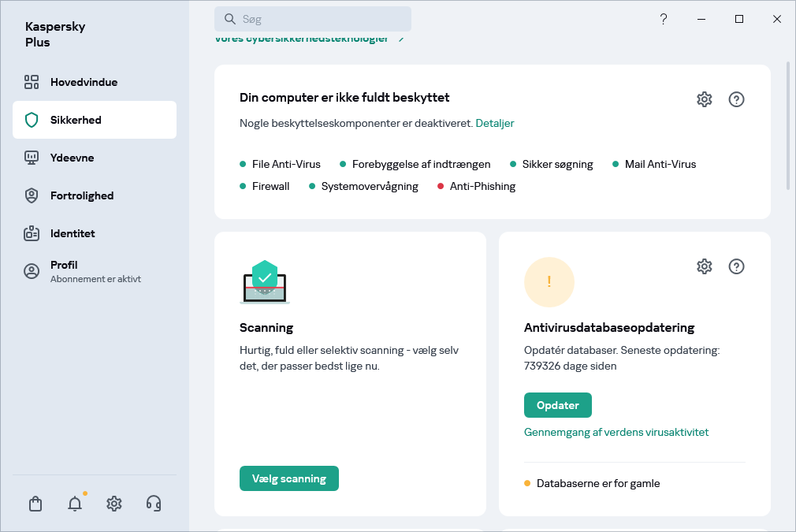
Task: Open the store via the bag icon
Action: 35,503
